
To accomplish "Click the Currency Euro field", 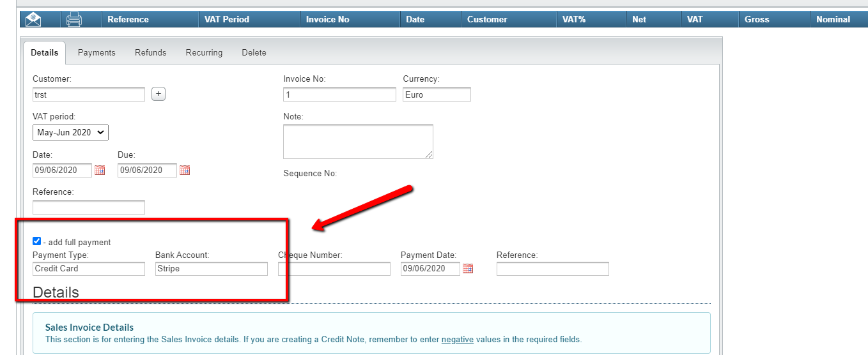I will click(437, 94).
